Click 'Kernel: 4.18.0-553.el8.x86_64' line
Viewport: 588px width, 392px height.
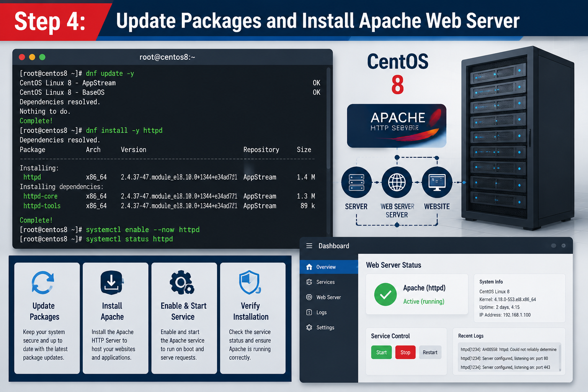point(508,299)
